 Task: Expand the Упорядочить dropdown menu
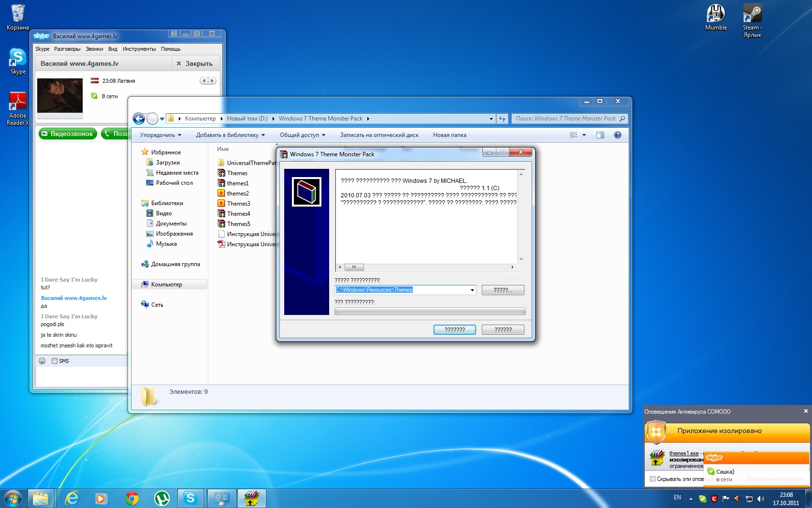click(x=160, y=135)
